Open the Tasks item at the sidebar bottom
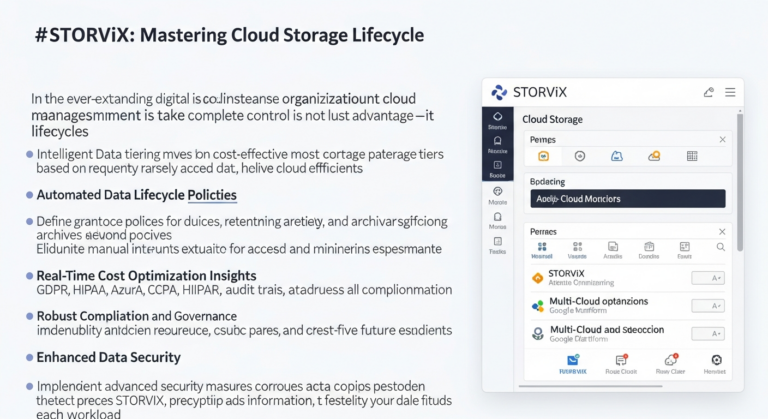The width and height of the screenshot is (768, 419). [x=498, y=245]
